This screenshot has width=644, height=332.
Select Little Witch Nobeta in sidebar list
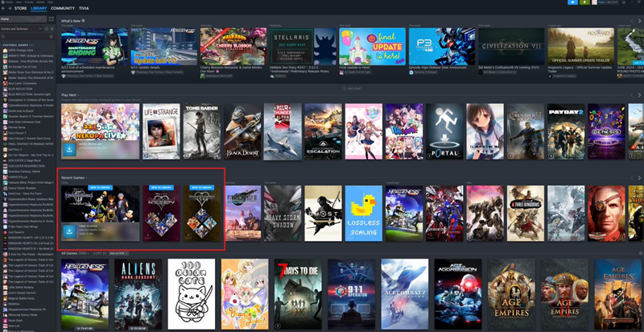pyautogui.click(x=27, y=288)
